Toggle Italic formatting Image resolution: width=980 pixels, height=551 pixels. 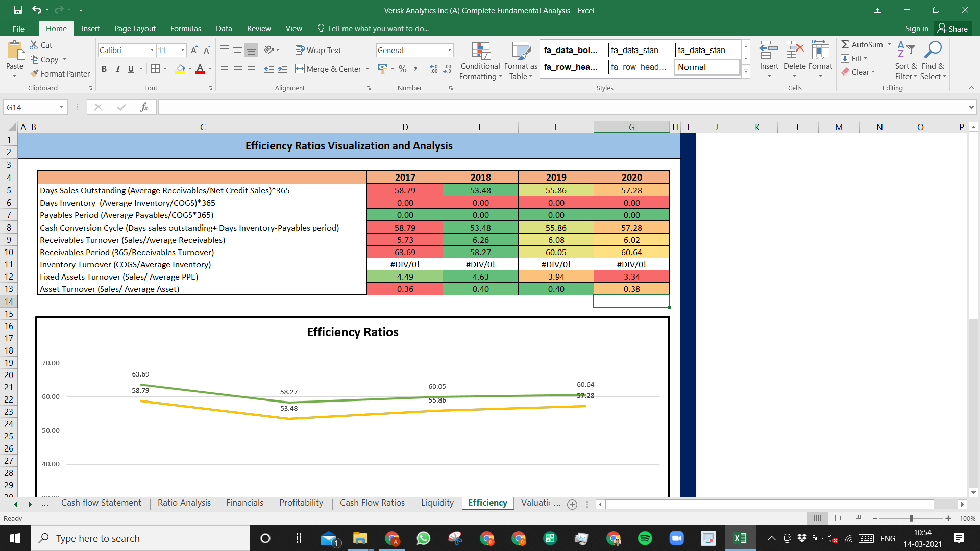(117, 69)
